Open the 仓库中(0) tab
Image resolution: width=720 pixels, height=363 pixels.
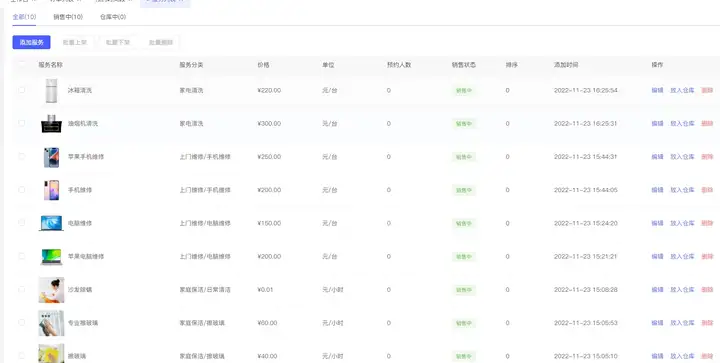[x=113, y=17]
